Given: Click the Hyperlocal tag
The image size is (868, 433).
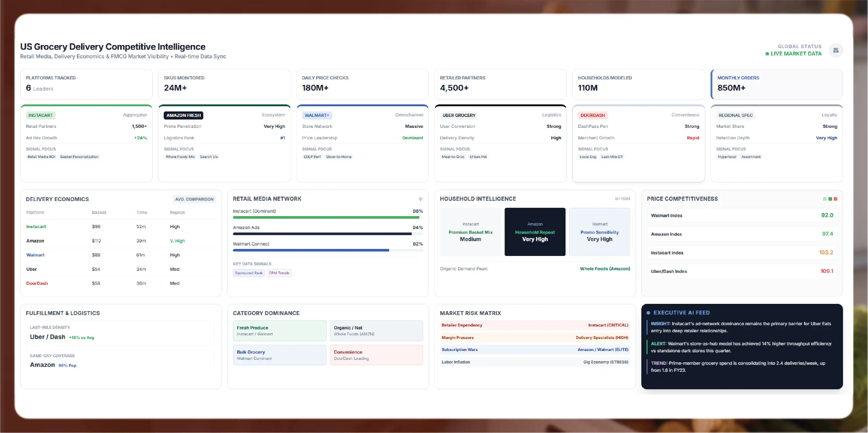Looking at the screenshot, I should point(727,157).
